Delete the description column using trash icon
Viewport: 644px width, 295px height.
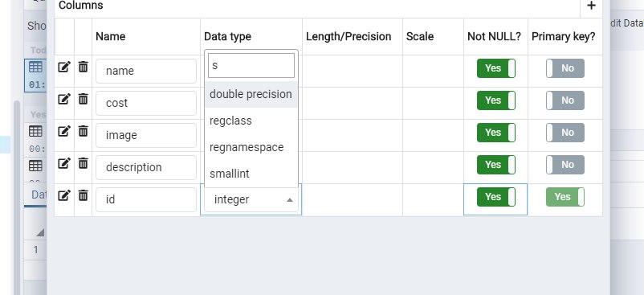coord(83,163)
